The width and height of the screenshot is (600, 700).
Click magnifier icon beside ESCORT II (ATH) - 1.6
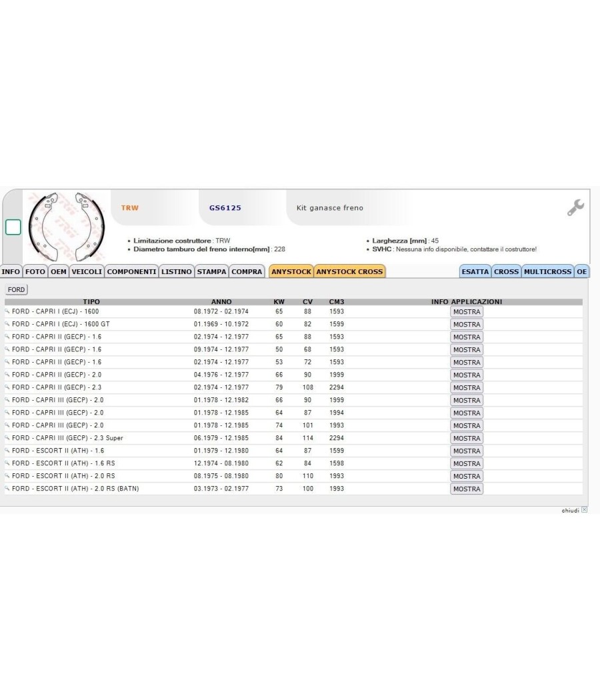[x=7, y=451]
